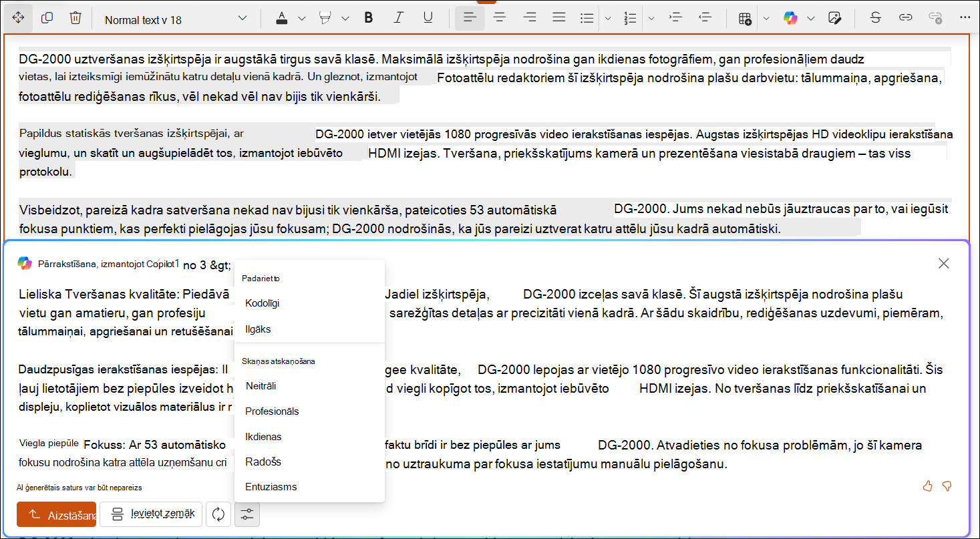980x539 pixels.
Task: Close the Copilot rewrite panel
Action: point(943,263)
